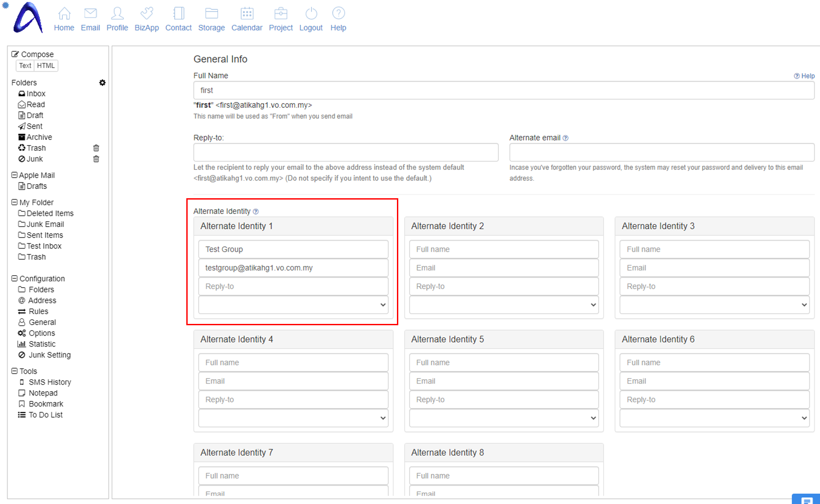The image size is (820, 504).
Task: Open Address configuration
Action: pyautogui.click(x=37, y=300)
